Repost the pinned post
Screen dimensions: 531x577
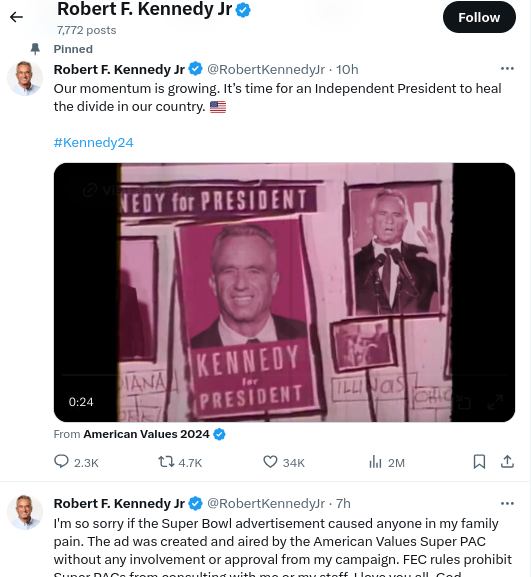coord(180,462)
